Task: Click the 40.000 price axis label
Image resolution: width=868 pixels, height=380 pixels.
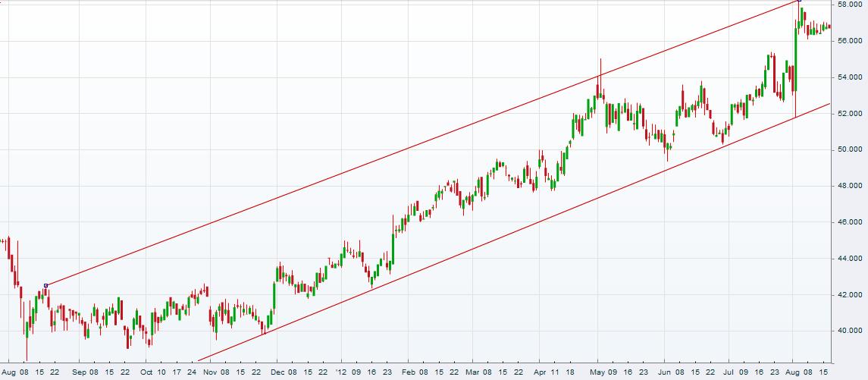Action: click(x=849, y=331)
